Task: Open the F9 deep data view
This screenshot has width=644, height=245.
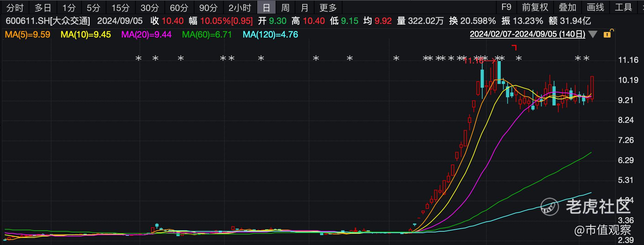Action: coord(506,7)
